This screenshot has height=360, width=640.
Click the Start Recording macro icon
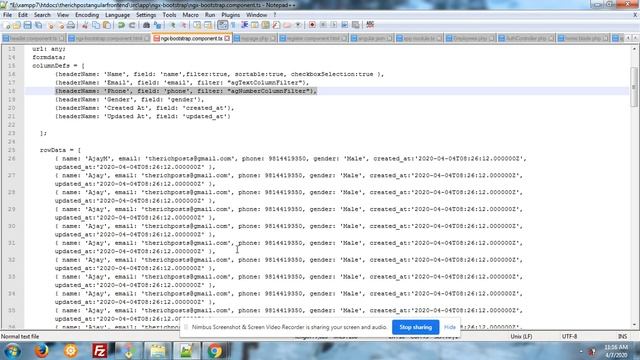(x=312, y=25)
